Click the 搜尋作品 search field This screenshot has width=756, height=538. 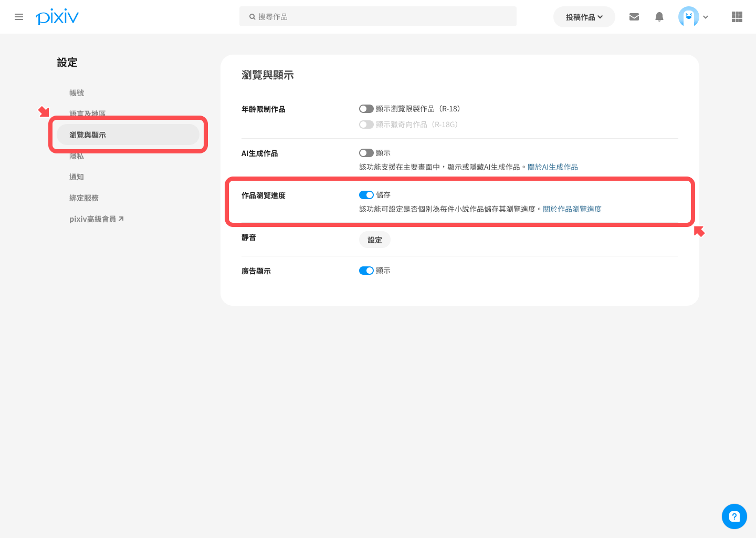pyautogui.click(x=378, y=17)
